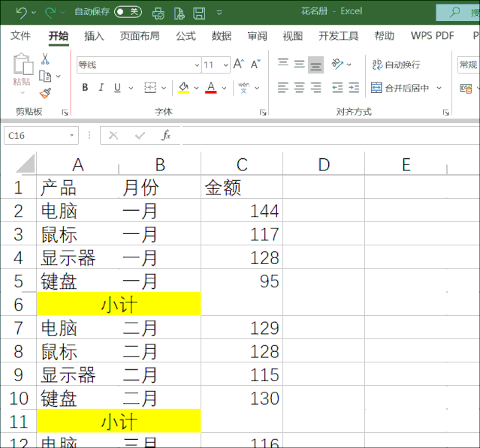Open the font size dropdown showing 11

pyautogui.click(x=225, y=65)
